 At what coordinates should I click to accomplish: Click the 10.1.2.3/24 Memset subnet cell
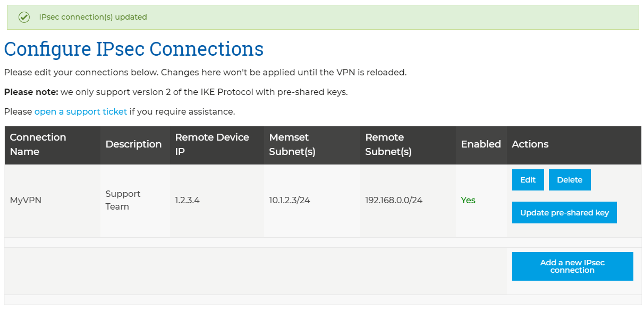[312, 201]
